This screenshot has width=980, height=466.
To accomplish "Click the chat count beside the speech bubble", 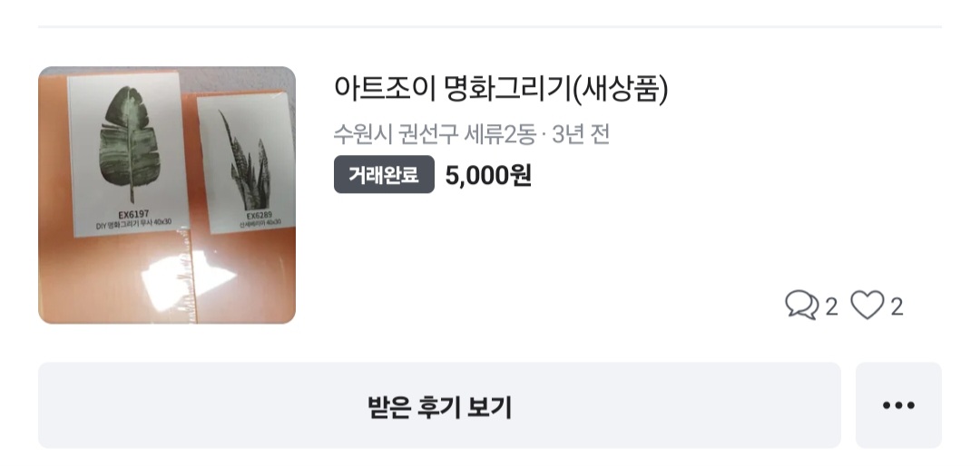I will (830, 306).
